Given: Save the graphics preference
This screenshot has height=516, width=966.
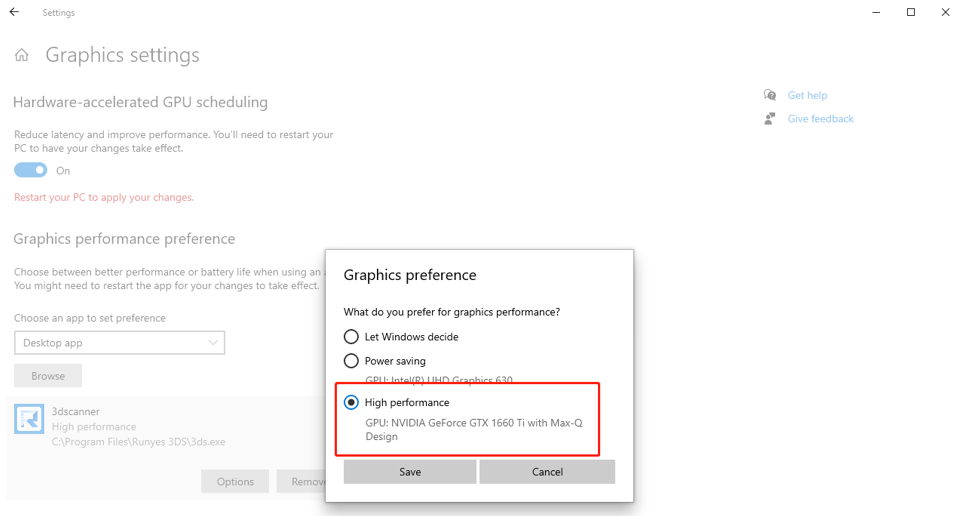Looking at the screenshot, I should click(410, 472).
